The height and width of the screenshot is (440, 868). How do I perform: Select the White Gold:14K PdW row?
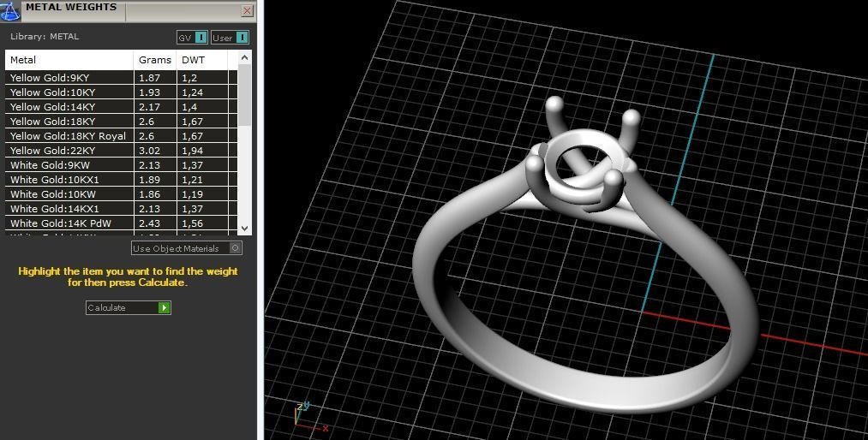pos(121,223)
